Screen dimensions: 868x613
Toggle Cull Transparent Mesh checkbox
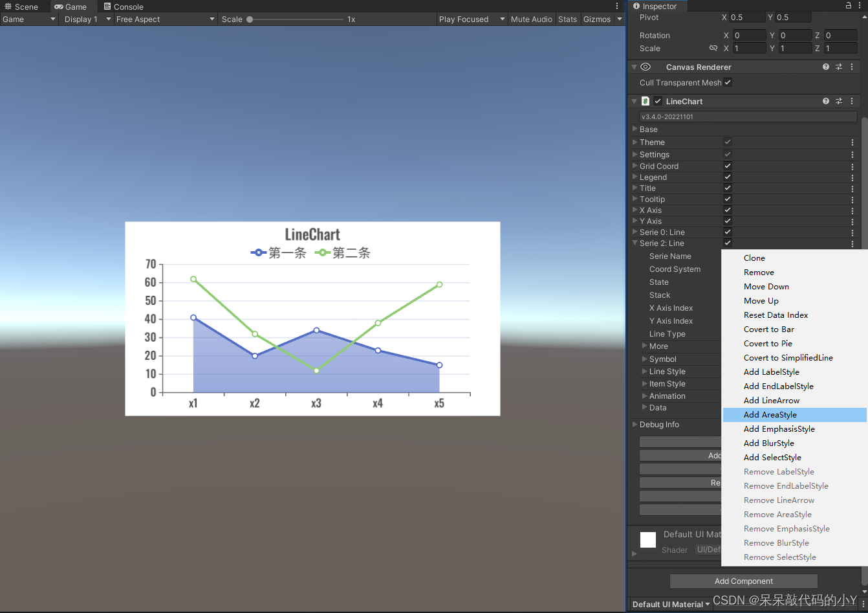click(728, 82)
